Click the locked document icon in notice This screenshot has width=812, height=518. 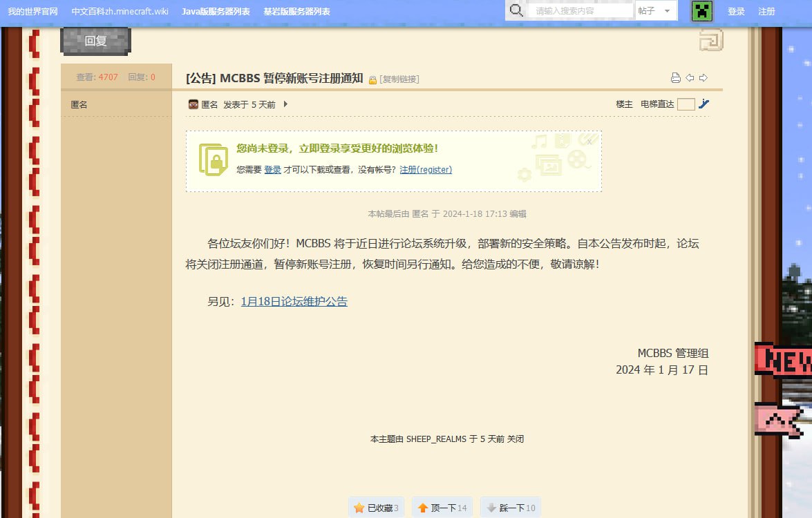coord(214,160)
